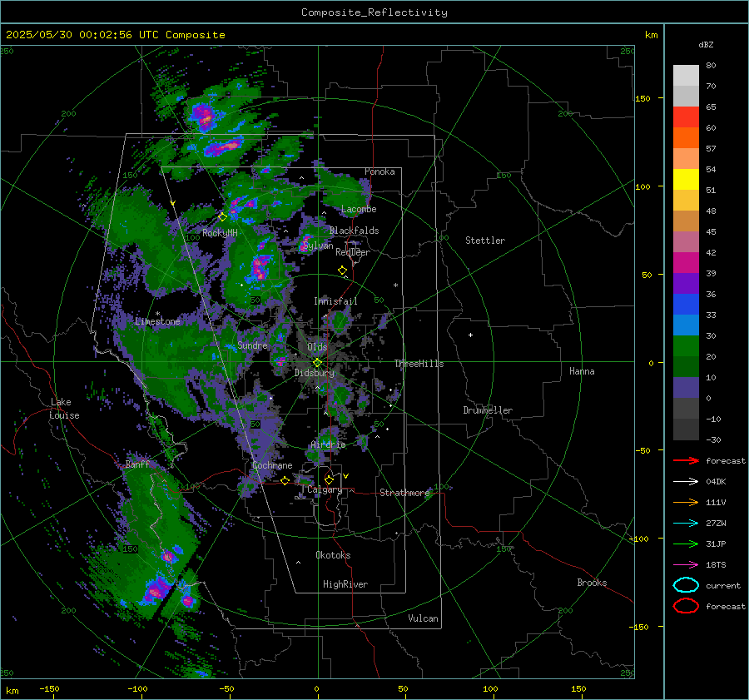This screenshot has height=700, width=749.
Task: Select the magenta legend swatch
Action: click(x=686, y=262)
